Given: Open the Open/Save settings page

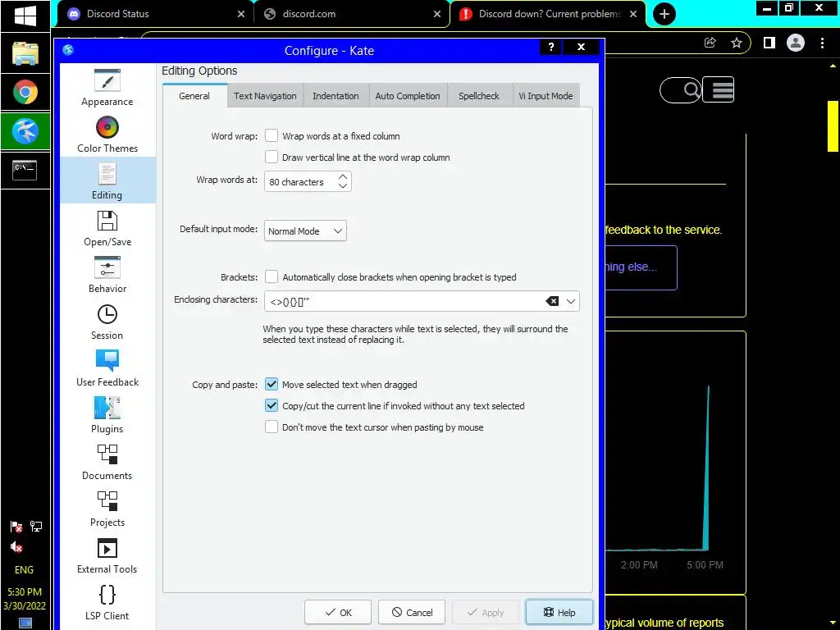Looking at the screenshot, I should [107, 227].
